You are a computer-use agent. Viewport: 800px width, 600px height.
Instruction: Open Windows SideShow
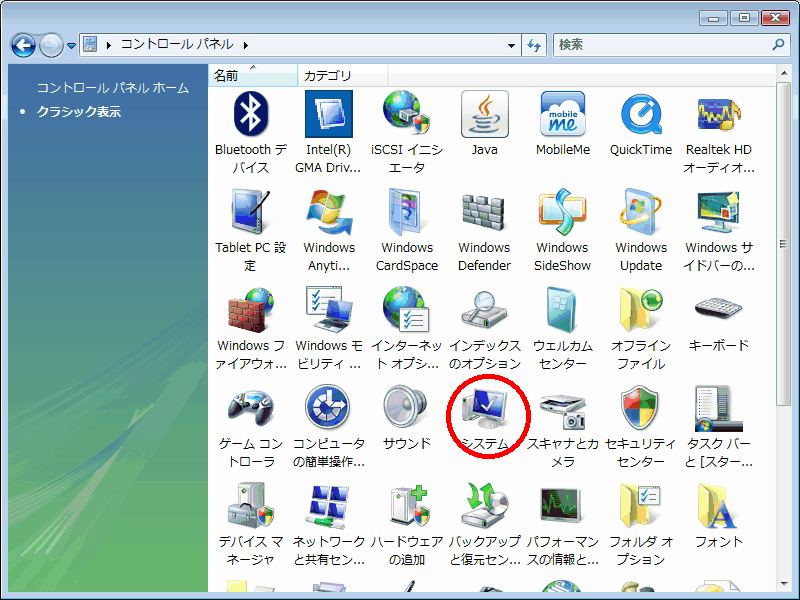(x=563, y=231)
